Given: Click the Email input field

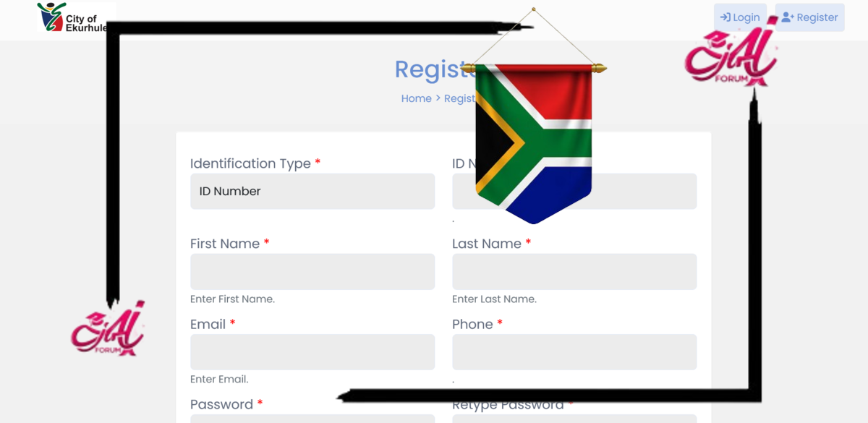Looking at the screenshot, I should click(312, 352).
